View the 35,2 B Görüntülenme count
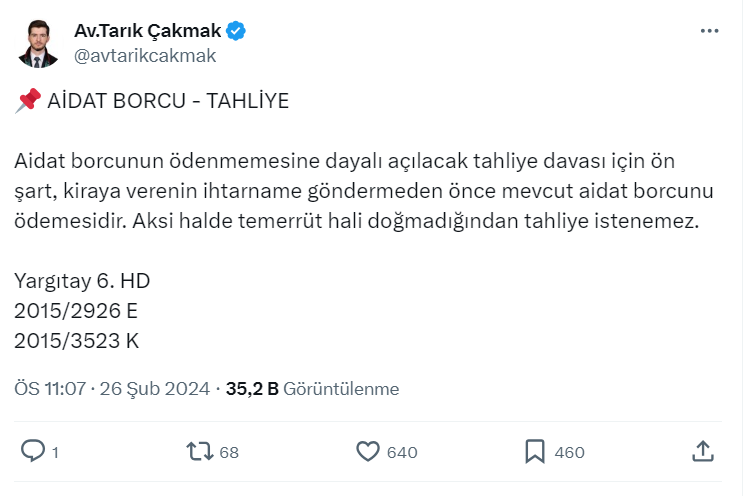Screen dimensions: 749x496 point(312,389)
